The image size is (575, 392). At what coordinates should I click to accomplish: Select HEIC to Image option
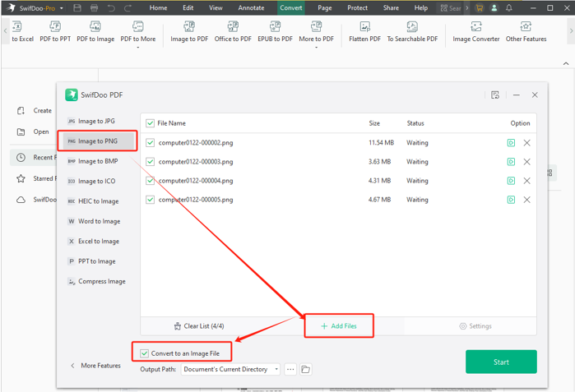[x=98, y=201]
